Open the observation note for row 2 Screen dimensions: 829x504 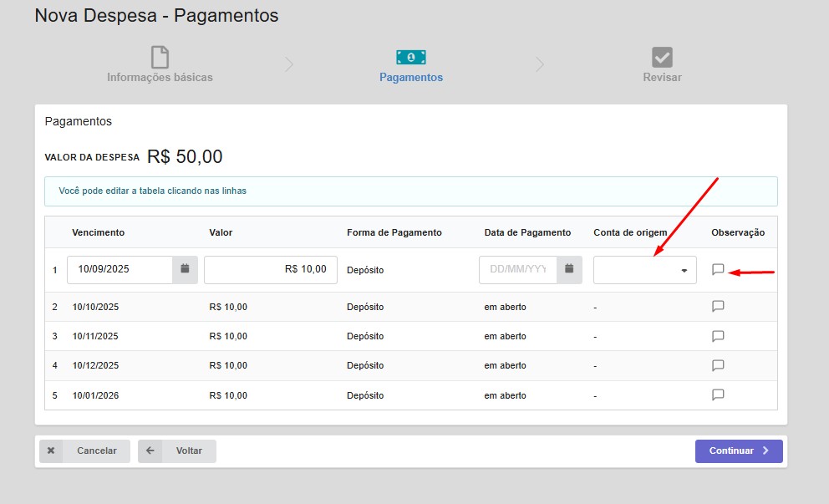click(x=718, y=306)
